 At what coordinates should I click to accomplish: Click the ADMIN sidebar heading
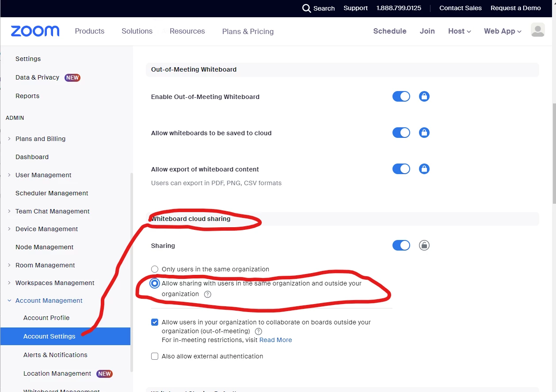[15, 118]
